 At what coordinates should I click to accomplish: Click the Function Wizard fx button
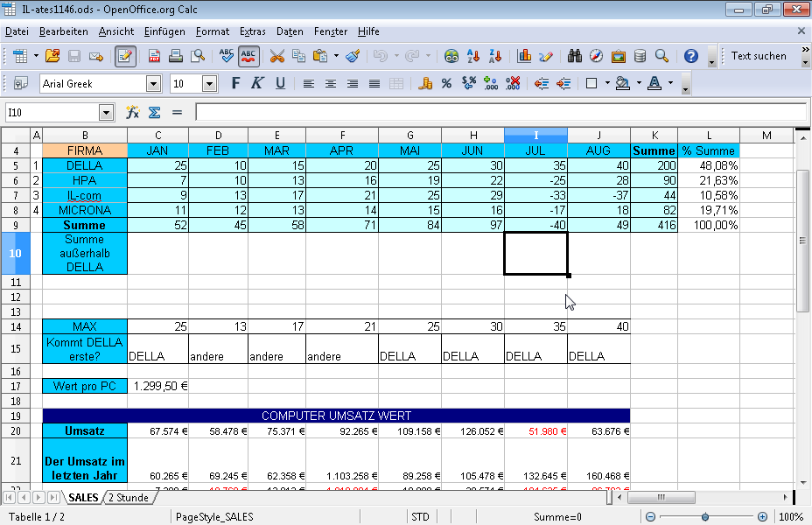click(133, 112)
